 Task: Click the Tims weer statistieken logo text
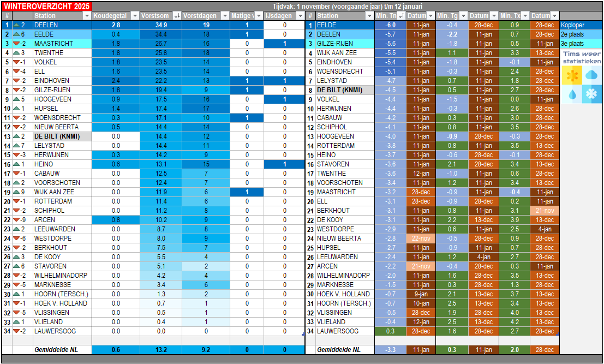tap(582, 57)
